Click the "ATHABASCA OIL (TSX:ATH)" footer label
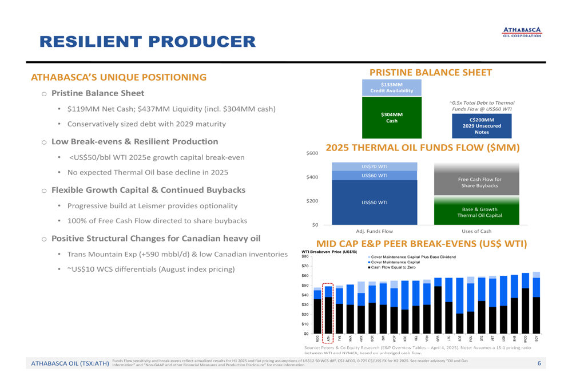This screenshot has width=572, height=392. tap(70, 363)
